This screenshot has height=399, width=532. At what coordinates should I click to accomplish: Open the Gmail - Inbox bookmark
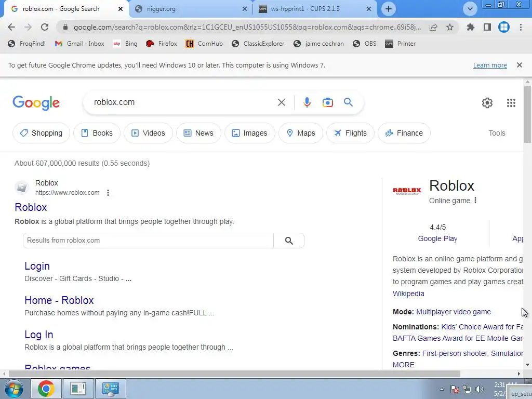click(79, 44)
